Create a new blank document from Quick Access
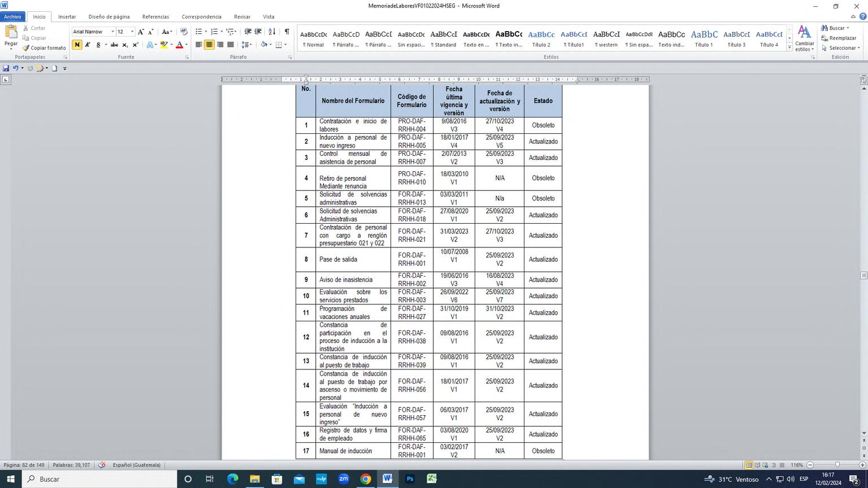 (x=54, y=68)
